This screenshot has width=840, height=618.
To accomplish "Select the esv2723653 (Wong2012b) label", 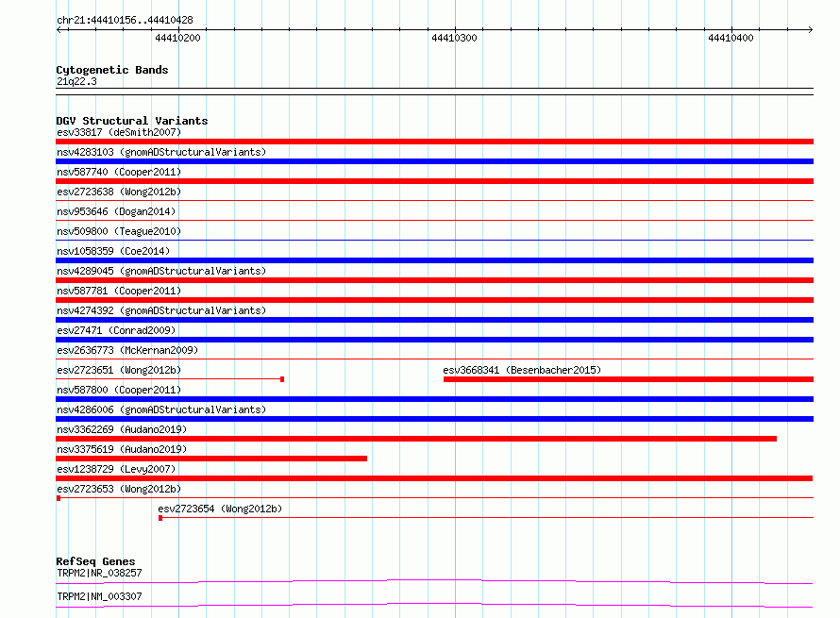I will pos(119,489).
